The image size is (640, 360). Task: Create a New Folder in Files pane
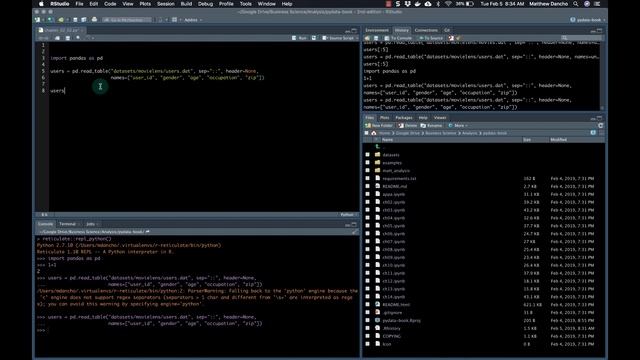(x=379, y=126)
